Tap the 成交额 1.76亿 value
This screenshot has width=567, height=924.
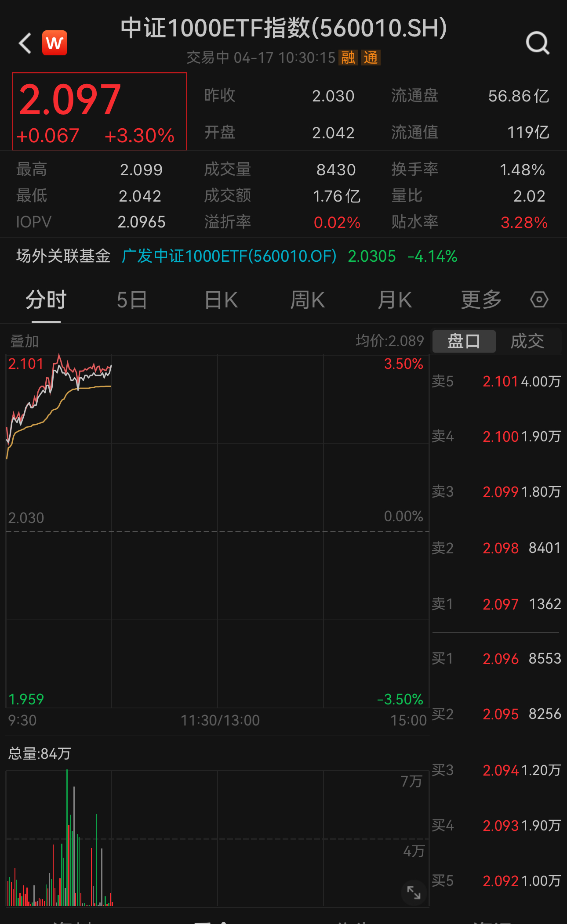pos(337,196)
